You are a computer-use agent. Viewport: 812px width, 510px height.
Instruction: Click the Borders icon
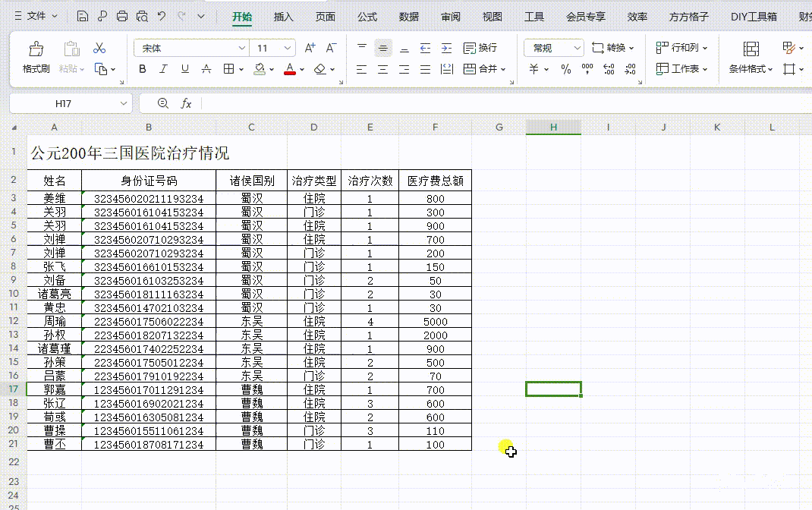pos(228,69)
